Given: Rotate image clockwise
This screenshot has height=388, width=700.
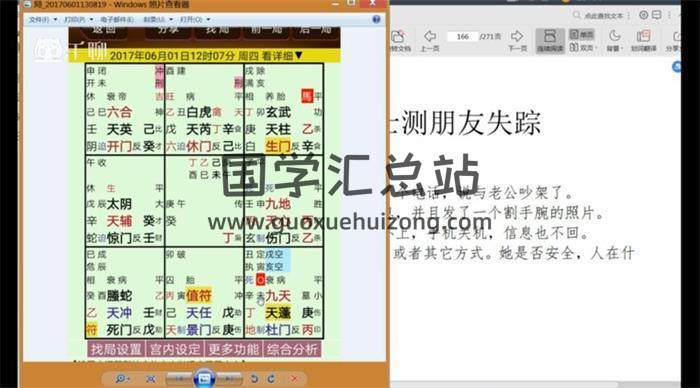Looking at the screenshot, I should click(x=271, y=379).
